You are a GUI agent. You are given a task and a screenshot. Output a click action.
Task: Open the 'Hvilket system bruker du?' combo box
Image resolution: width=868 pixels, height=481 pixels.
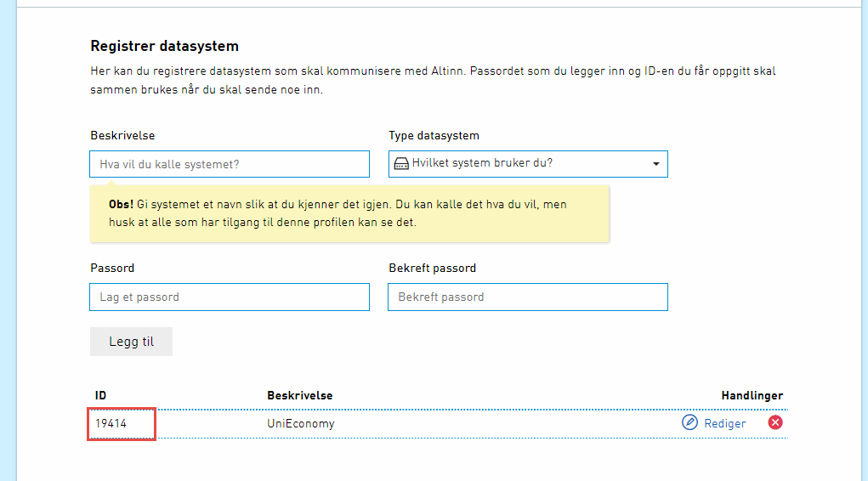527,164
